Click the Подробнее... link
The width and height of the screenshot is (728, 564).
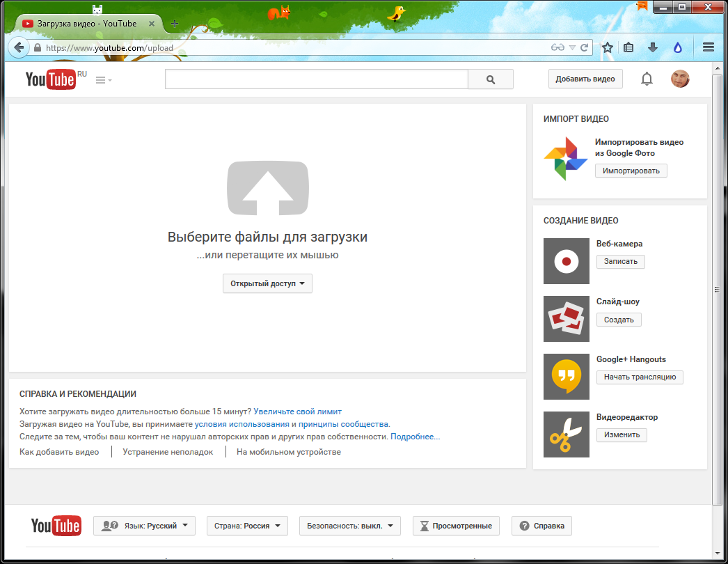click(415, 437)
